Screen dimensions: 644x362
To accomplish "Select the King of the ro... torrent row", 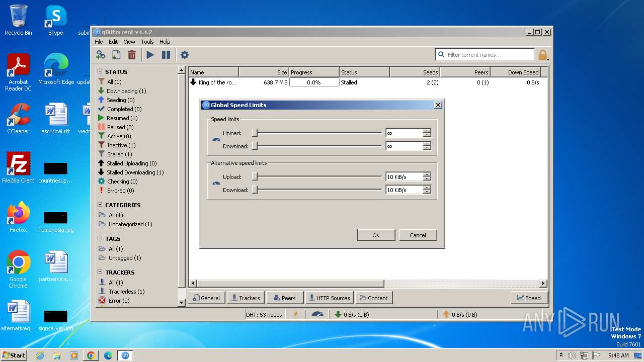I will pyautogui.click(x=368, y=82).
